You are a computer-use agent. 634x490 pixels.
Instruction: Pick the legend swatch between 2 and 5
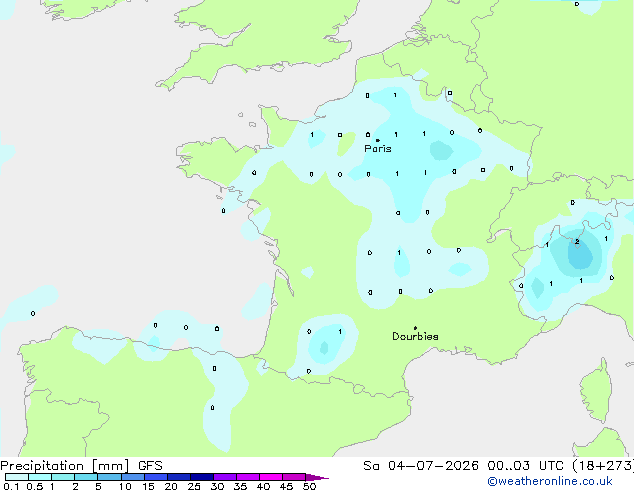pyautogui.click(x=86, y=477)
